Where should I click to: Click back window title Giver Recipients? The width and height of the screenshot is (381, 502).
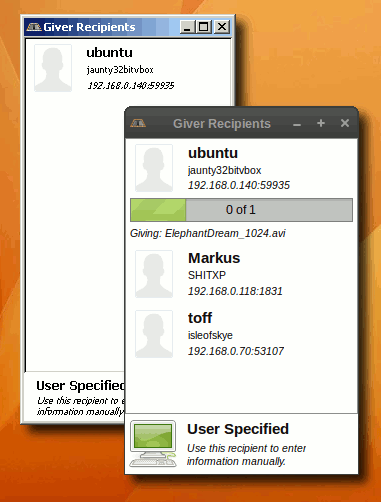pos(89,27)
